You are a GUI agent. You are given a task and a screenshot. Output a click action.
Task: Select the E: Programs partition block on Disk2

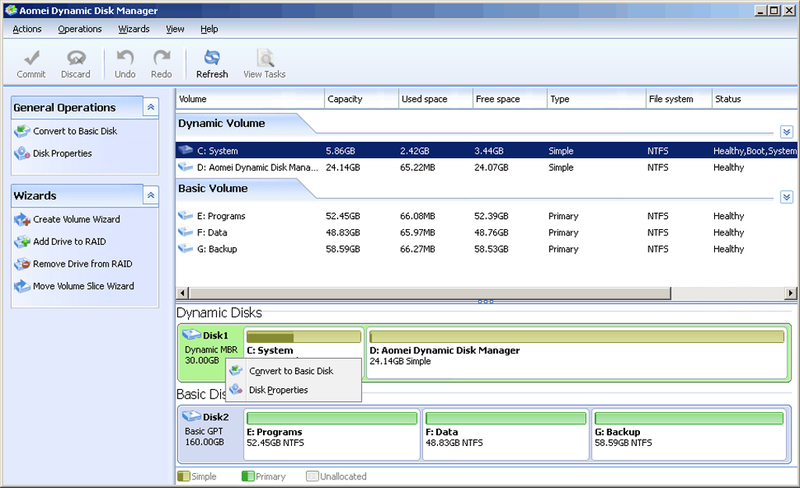click(x=332, y=434)
